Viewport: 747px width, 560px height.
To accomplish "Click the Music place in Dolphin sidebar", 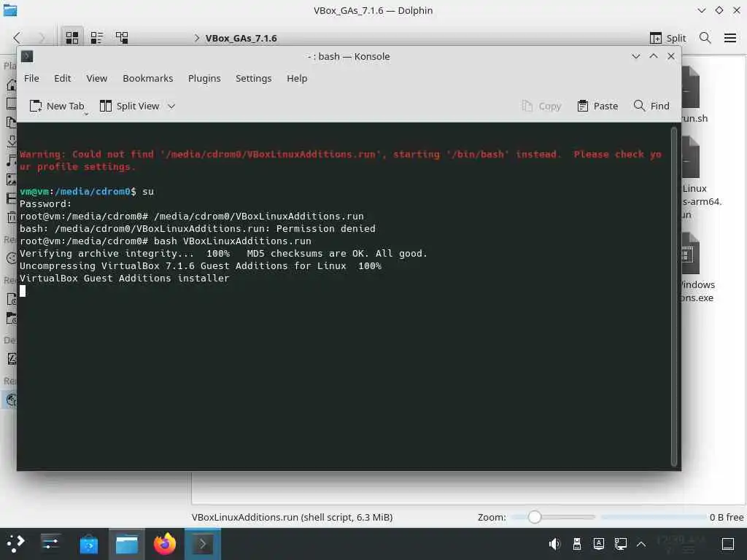I will click(x=12, y=160).
